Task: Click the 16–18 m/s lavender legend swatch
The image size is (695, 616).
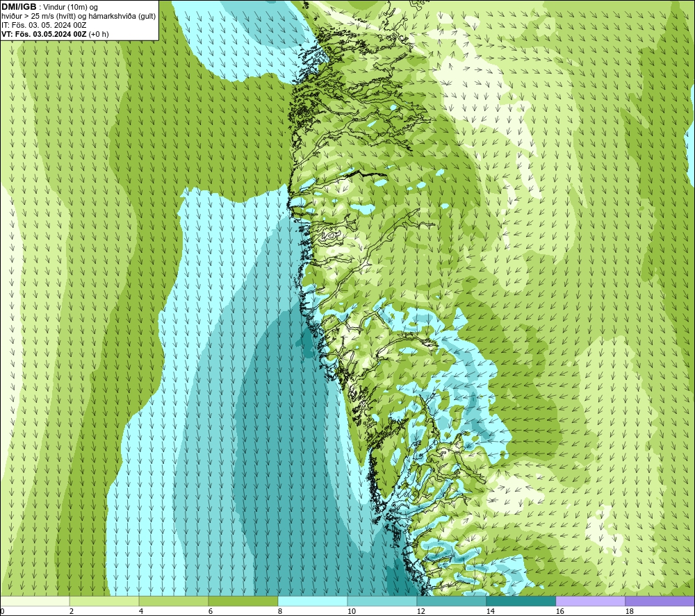Action: pyautogui.click(x=590, y=601)
